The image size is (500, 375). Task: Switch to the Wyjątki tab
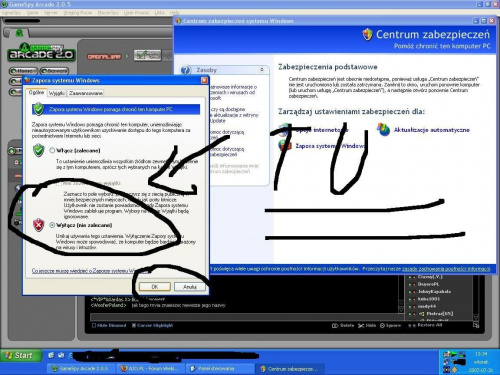point(57,93)
